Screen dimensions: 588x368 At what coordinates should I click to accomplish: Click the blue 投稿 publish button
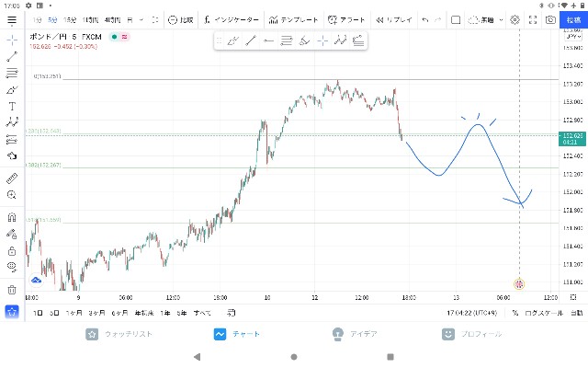click(573, 20)
